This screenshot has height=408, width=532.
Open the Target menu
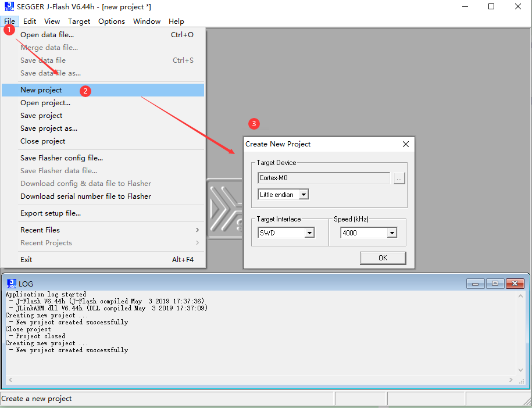79,21
